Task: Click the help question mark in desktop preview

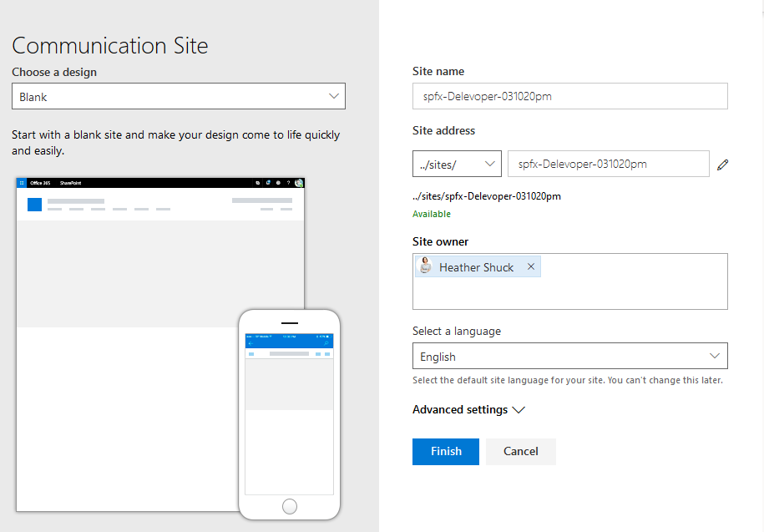Action: tap(288, 182)
